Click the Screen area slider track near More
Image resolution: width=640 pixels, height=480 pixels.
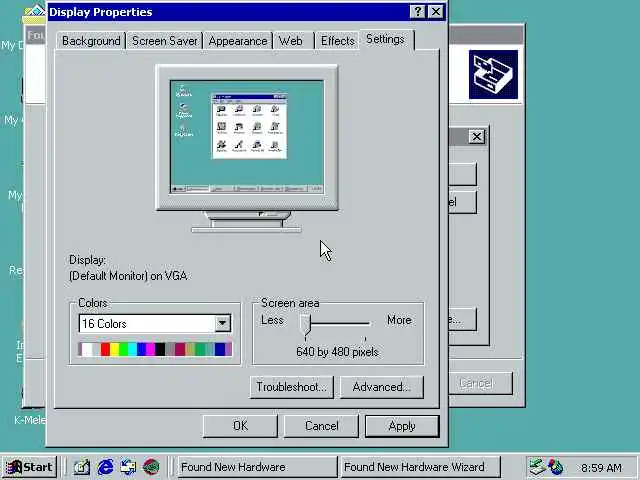coord(362,323)
